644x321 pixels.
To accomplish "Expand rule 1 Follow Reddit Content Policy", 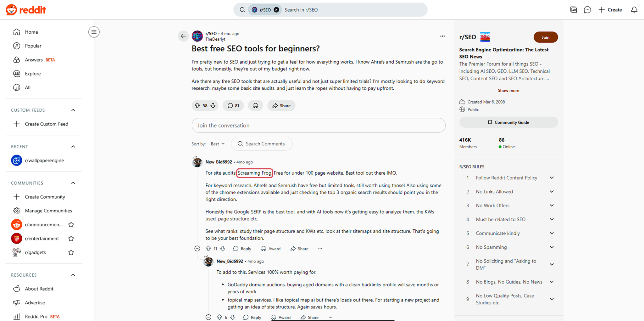I will coord(552,178).
